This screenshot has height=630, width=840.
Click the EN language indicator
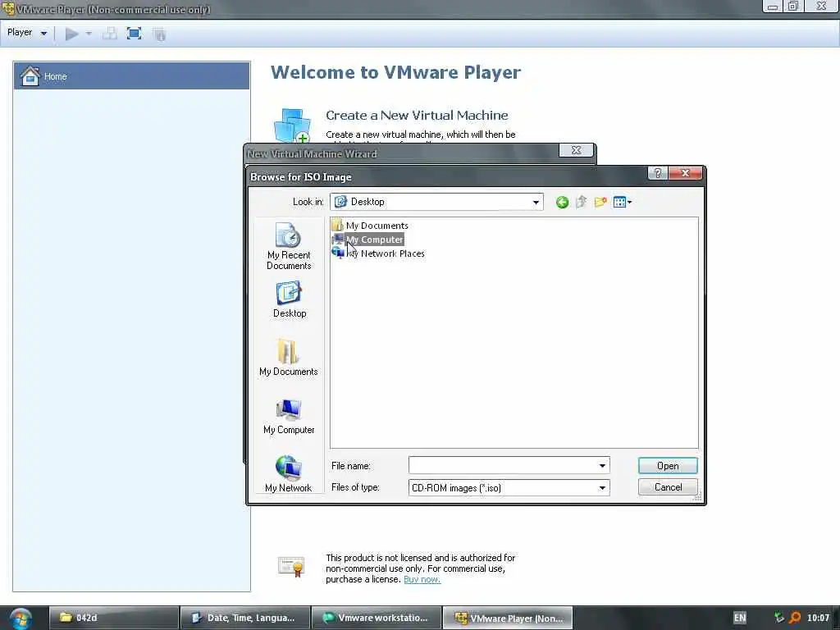(739, 618)
